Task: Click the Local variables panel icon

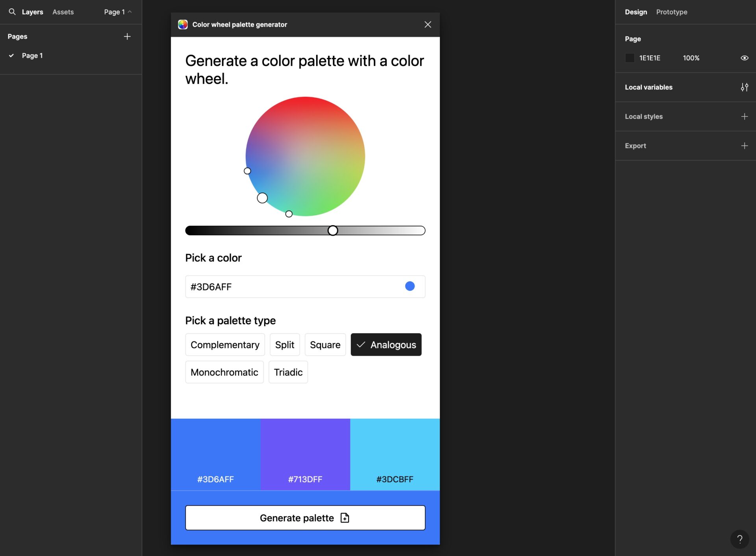Action: pos(745,87)
